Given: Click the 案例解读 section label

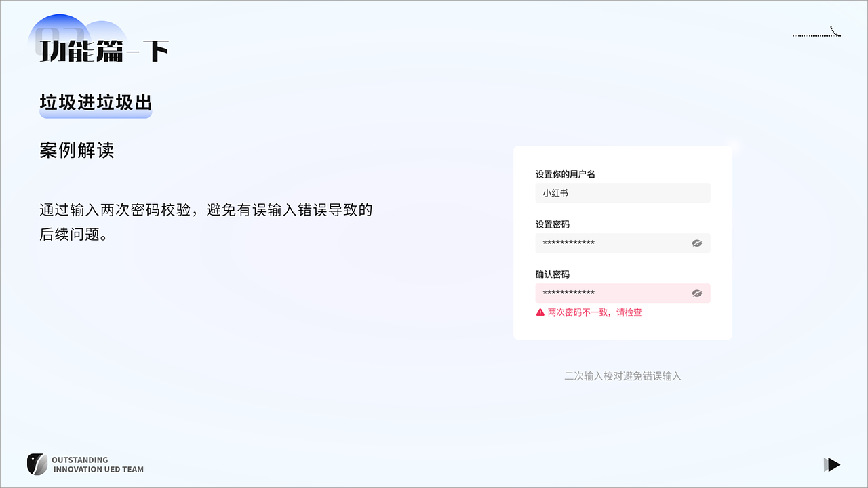Looking at the screenshot, I should (x=77, y=150).
